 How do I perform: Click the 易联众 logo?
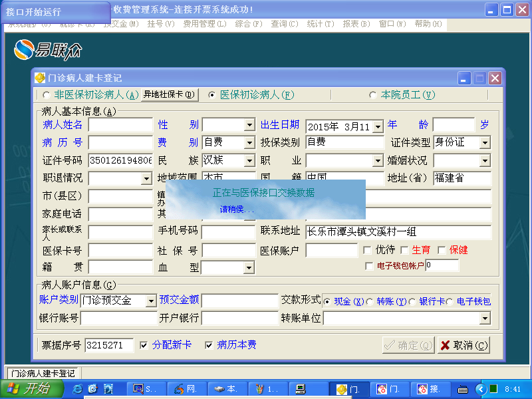pyautogui.click(x=47, y=51)
